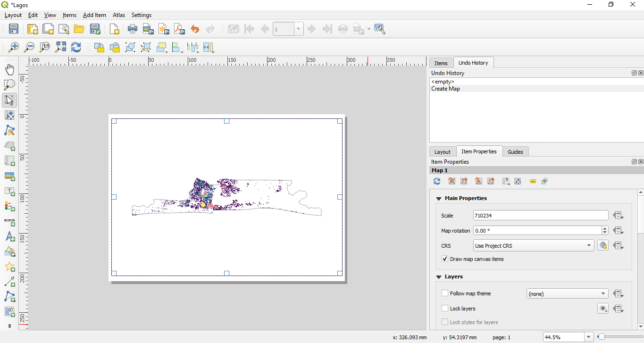Enable the Lock layers checkbox

coord(445,309)
